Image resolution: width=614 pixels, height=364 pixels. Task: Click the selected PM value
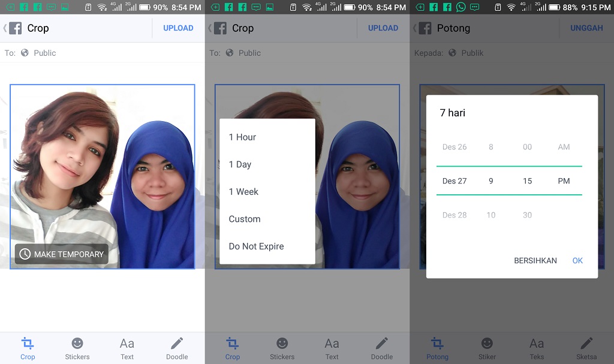(564, 181)
